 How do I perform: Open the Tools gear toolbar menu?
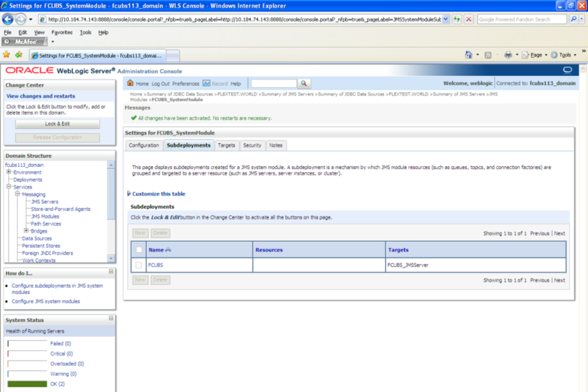(x=563, y=55)
